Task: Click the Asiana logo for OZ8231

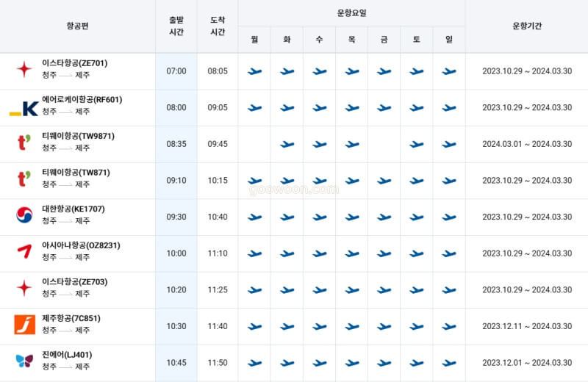Action: pyautogui.click(x=24, y=251)
